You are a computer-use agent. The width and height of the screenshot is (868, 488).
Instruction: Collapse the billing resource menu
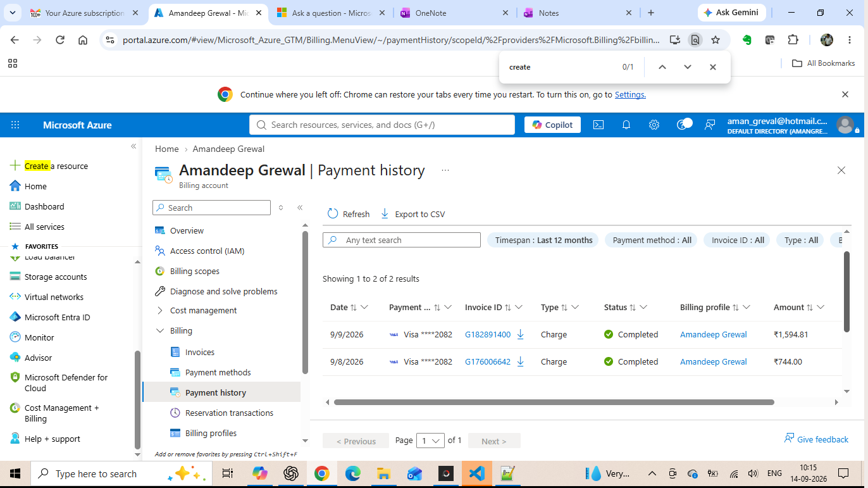[x=300, y=208]
